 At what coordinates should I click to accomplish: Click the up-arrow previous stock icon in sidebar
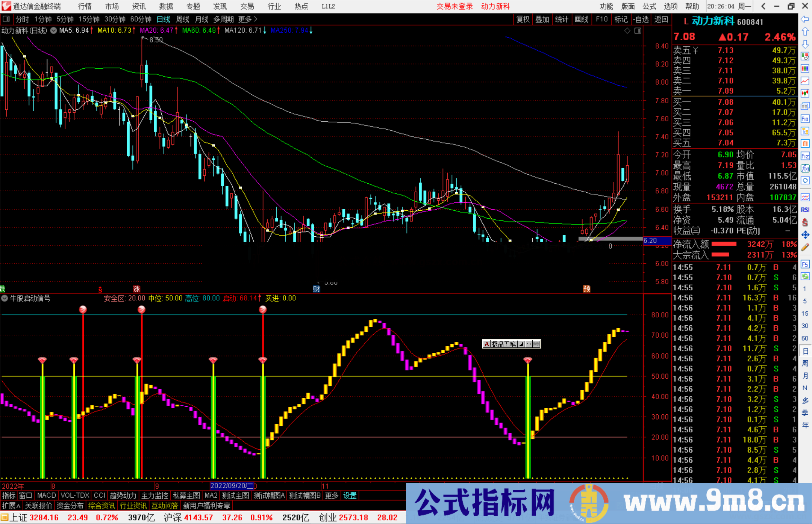805,31
